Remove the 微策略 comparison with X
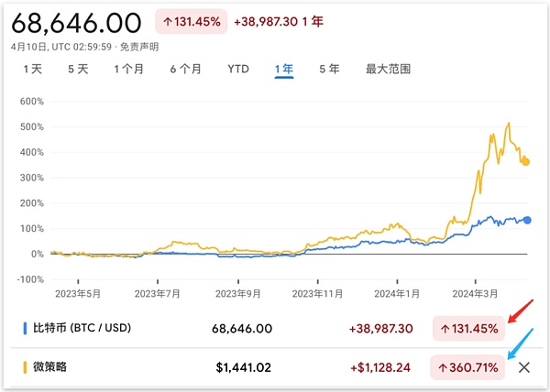 pyautogui.click(x=524, y=367)
